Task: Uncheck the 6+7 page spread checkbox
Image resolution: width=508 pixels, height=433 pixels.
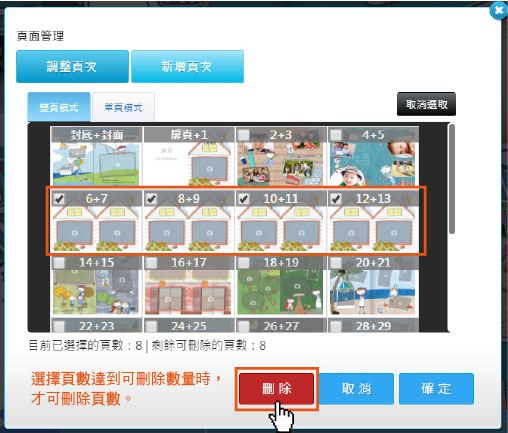Action: (59, 199)
